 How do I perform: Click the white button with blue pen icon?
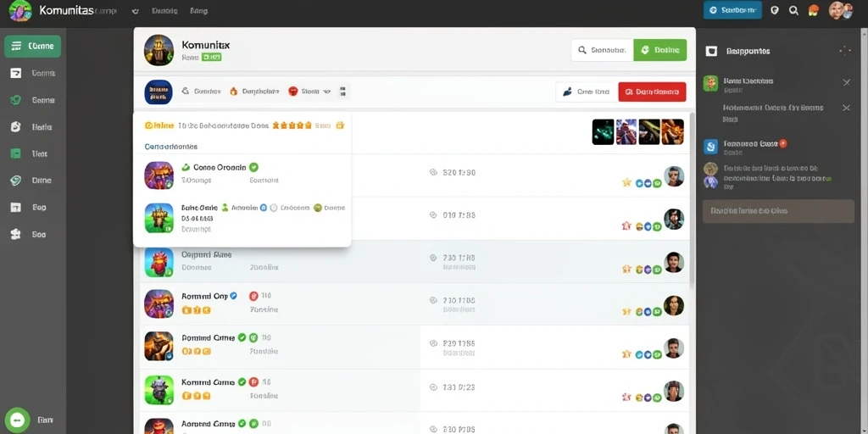[x=587, y=92]
